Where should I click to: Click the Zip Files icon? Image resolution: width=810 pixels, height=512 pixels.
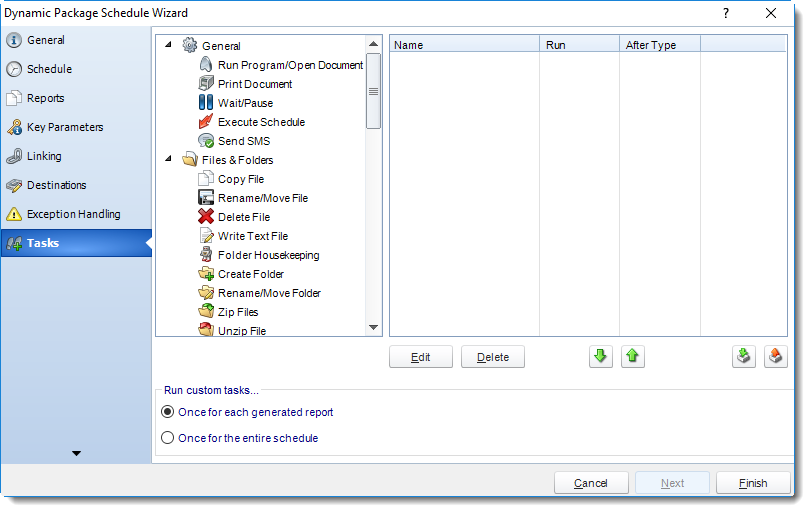coord(206,312)
